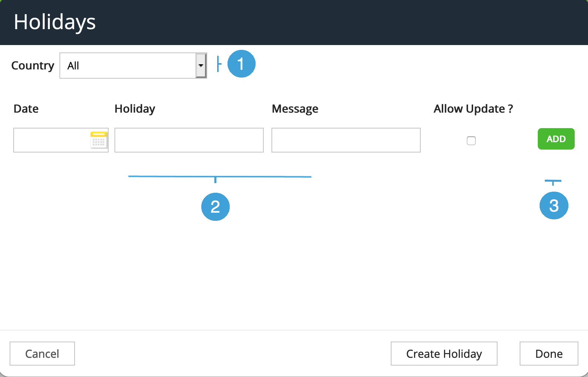The image size is (588, 377).
Task: Cancel the Holidays dialog
Action: pyautogui.click(x=42, y=354)
